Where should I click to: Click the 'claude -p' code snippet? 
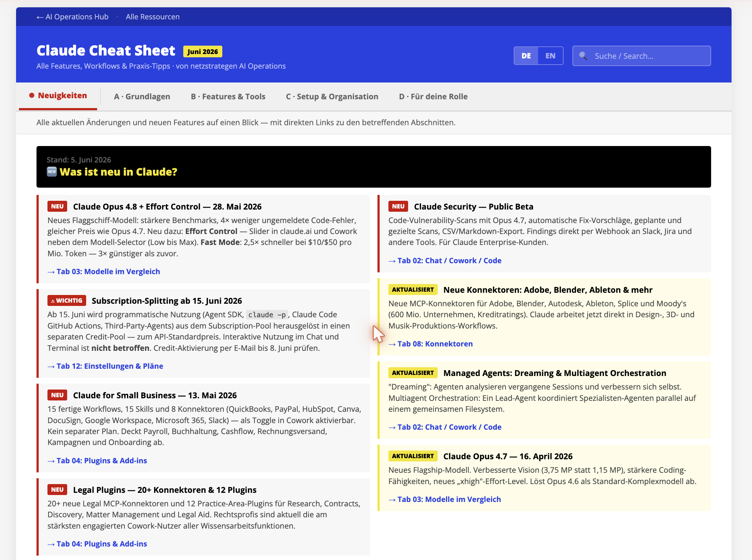point(267,315)
